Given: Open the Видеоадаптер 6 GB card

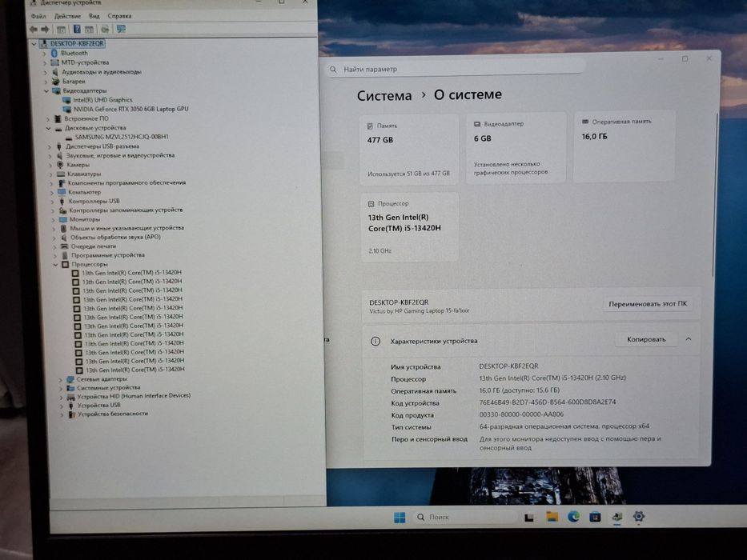Looking at the screenshot, I should pos(516,148).
